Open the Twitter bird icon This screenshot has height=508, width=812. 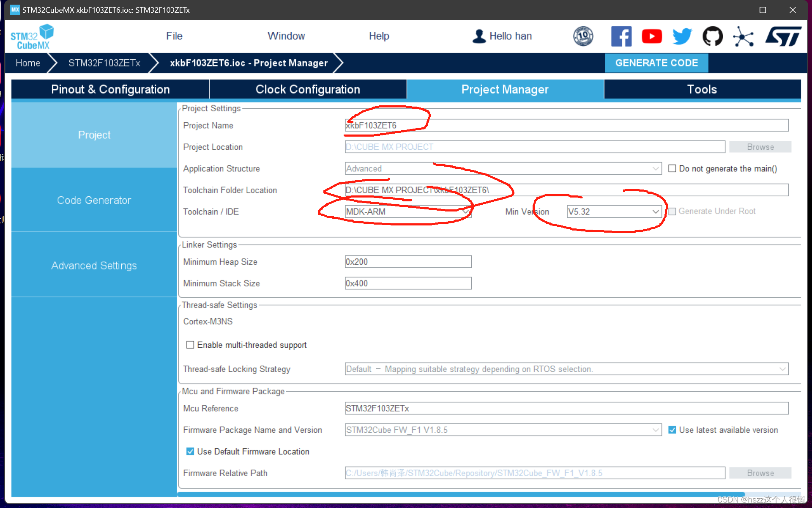682,36
